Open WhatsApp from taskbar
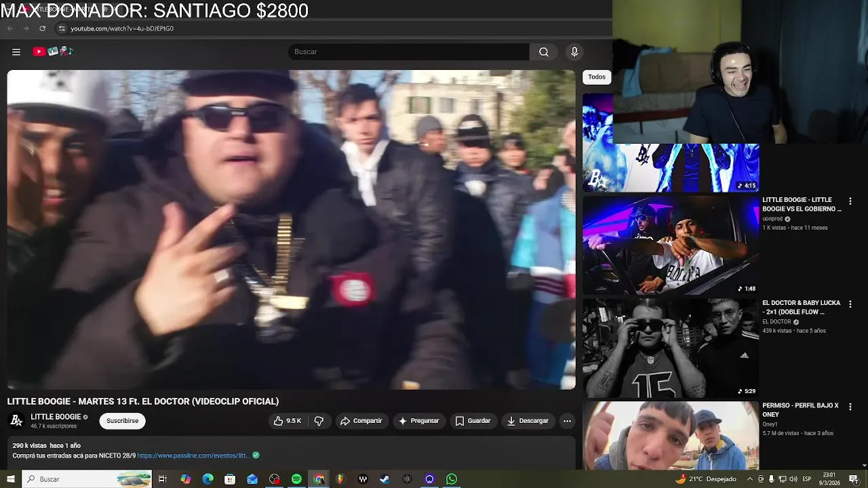The height and width of the screenshot is (488, 868). 452,479
